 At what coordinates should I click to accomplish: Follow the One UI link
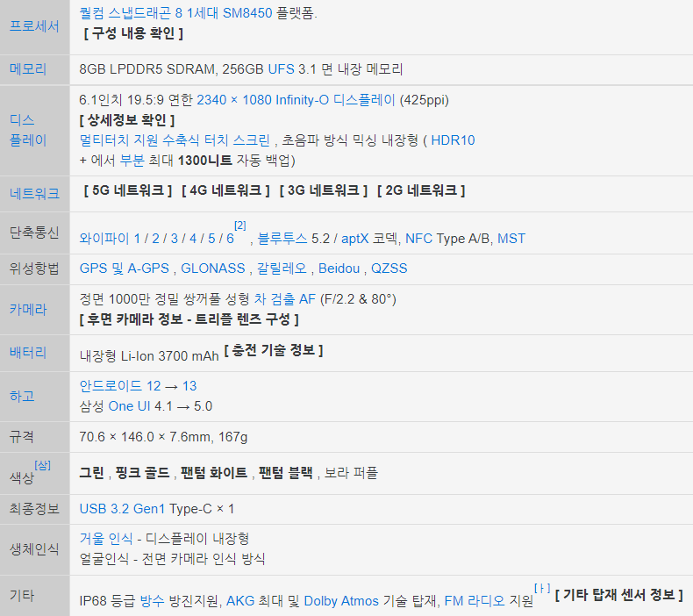point(129,406)
